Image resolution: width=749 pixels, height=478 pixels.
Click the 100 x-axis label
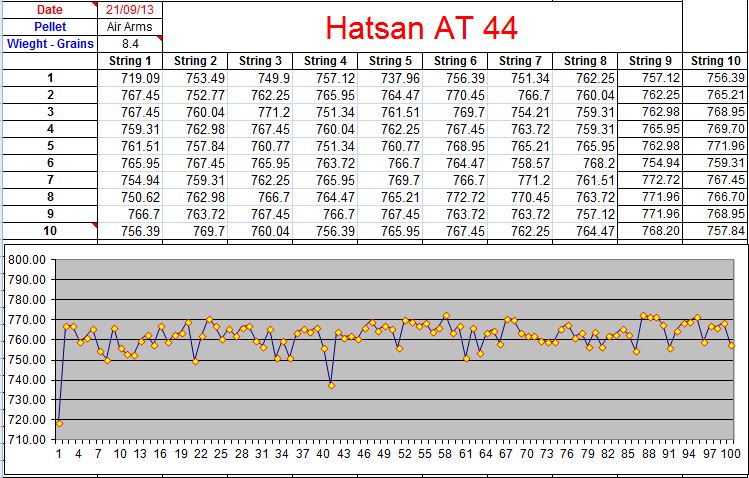[731, 454]
